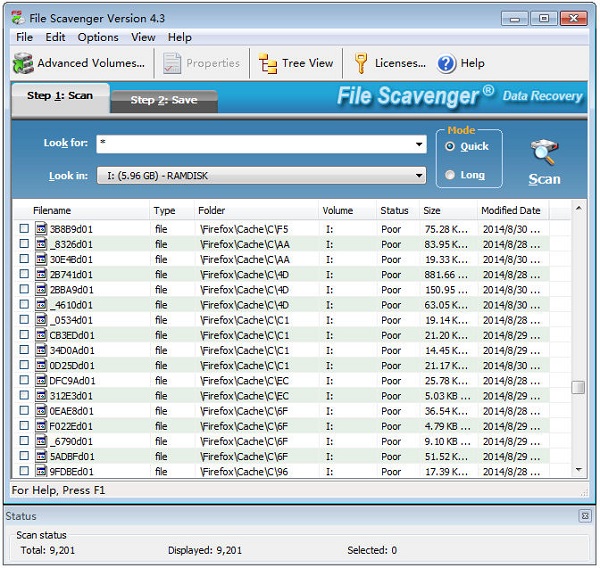Click the Tree View hierarchy icon
The width and height of the screenshot is (600, 568).
[x=267, y=64]
